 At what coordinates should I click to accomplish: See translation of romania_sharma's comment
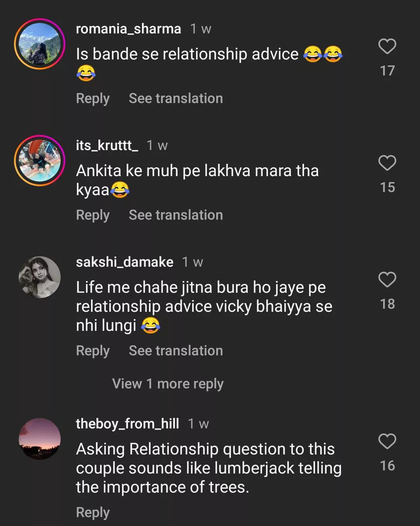[x=176, y=99]
